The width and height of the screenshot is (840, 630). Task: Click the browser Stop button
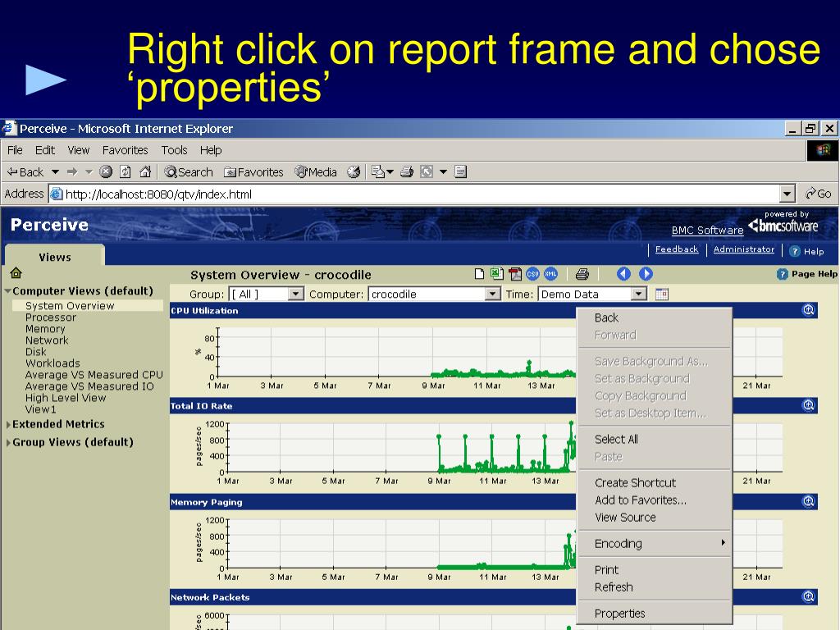[x=106, y=172]
